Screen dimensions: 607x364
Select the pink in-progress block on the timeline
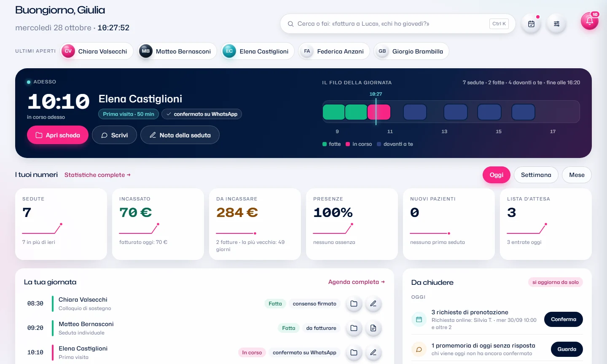379,112
